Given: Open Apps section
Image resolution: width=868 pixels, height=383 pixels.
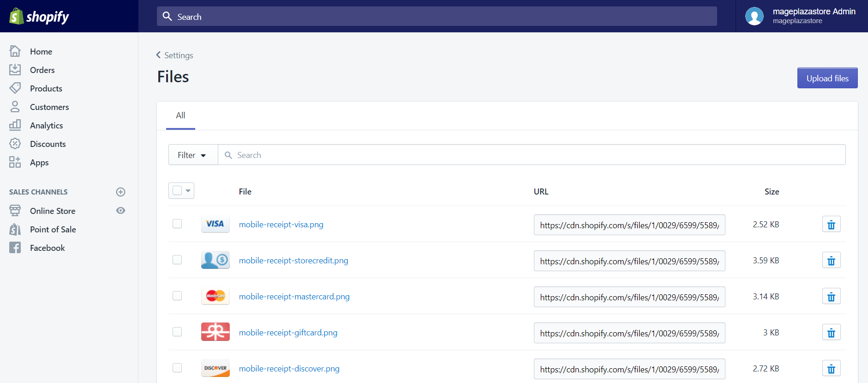Looking at the screenshot, I should pos(39,163).
